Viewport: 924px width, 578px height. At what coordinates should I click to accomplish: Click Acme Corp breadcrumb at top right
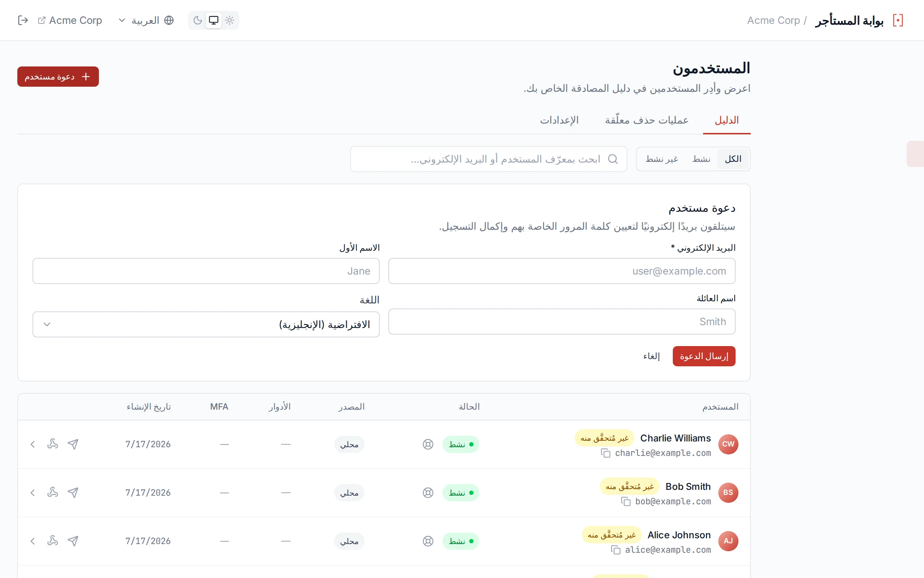click(x=773, y=20)
